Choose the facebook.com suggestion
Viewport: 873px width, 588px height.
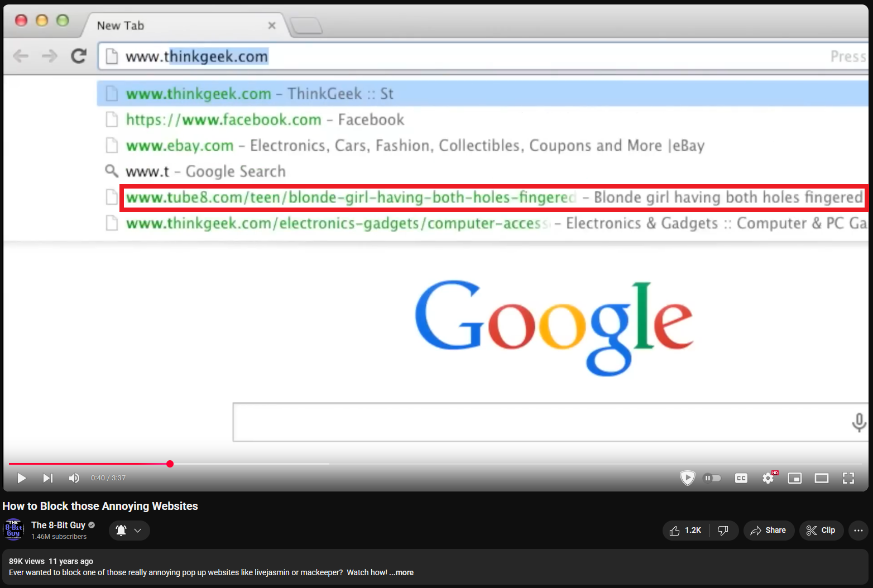click(x=482, y=119)
